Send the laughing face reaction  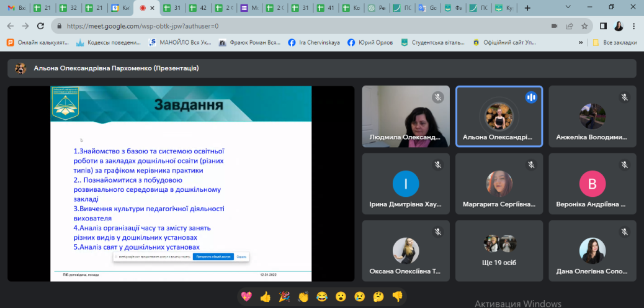(321, 297)
